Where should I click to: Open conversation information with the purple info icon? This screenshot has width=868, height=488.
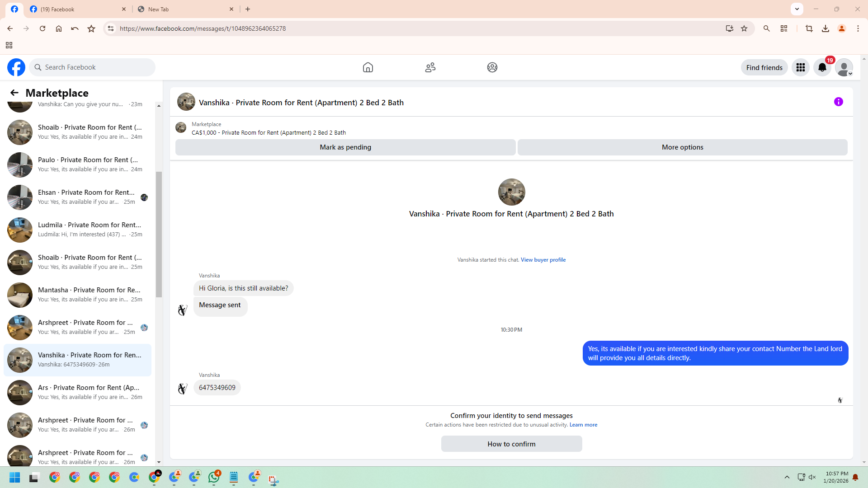pos(839,102)
